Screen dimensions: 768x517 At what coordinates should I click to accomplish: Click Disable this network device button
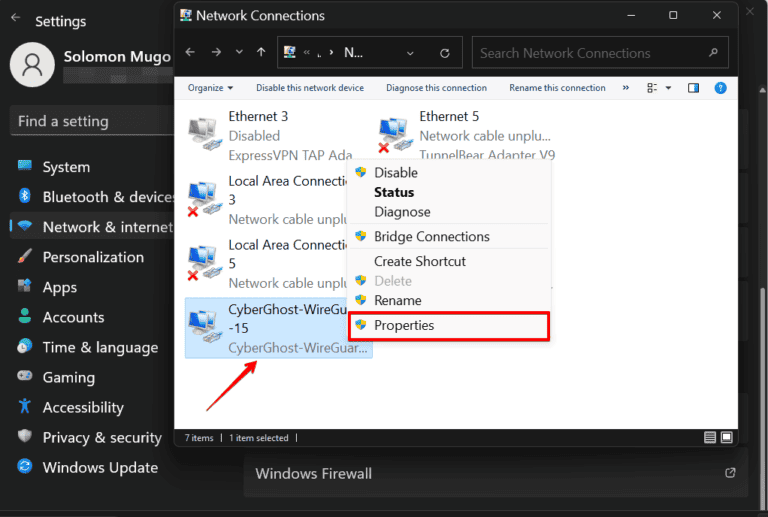310,88
